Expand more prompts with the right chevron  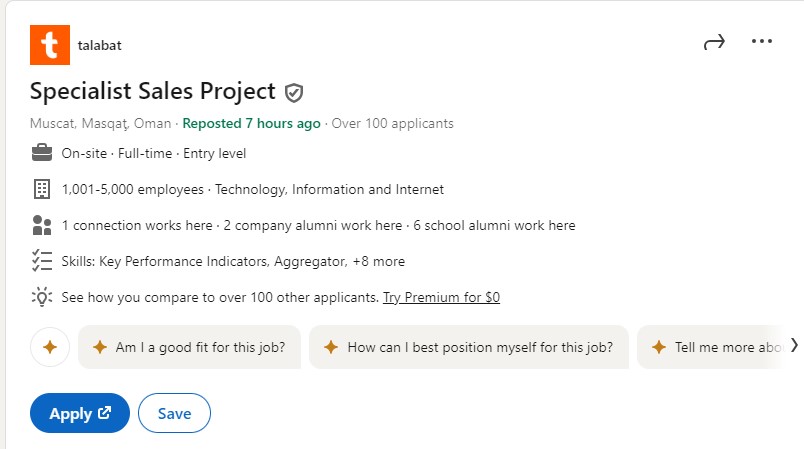794,345
